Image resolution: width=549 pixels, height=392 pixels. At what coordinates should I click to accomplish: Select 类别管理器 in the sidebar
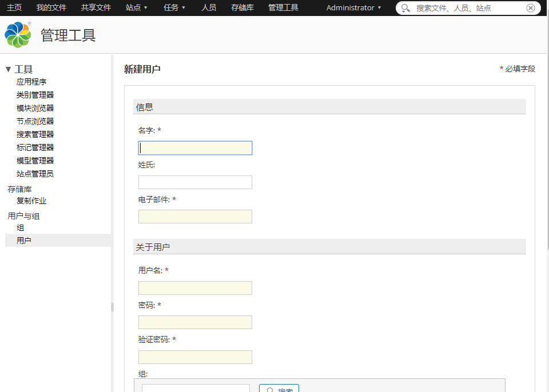[35, 95]
